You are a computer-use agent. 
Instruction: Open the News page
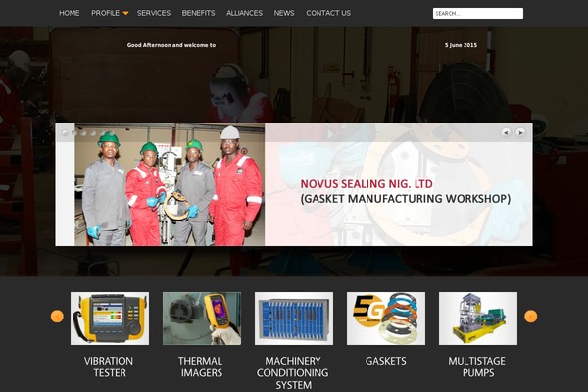pos(284,13)
